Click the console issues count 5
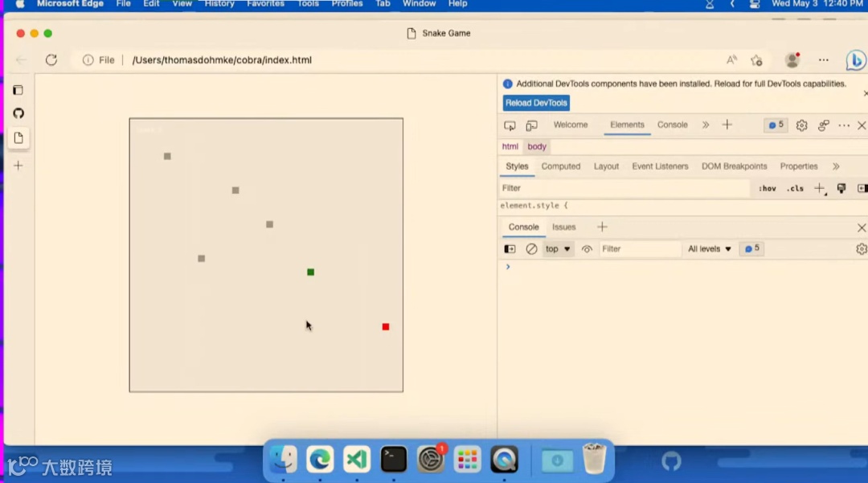 pyautogui.click(x=751, y=249)
